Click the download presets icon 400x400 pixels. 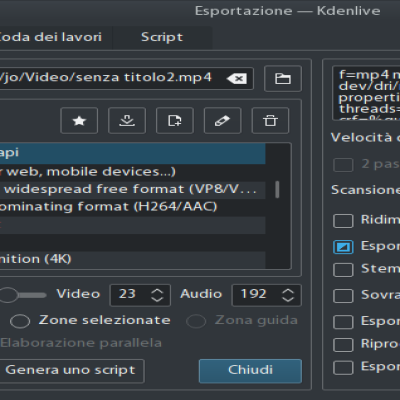point(127,120)
